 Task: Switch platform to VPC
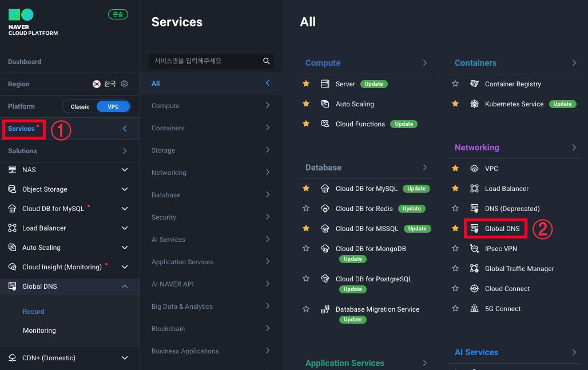click(x=113, y=106)
